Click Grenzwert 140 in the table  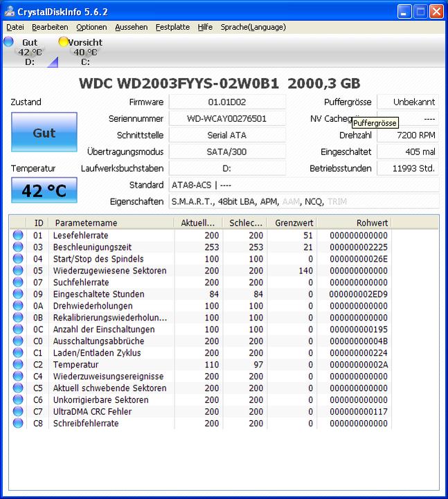[x=305, y=271]
